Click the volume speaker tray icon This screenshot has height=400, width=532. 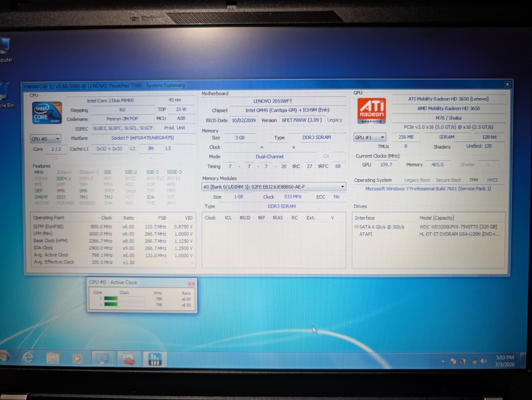pos(484,361)
